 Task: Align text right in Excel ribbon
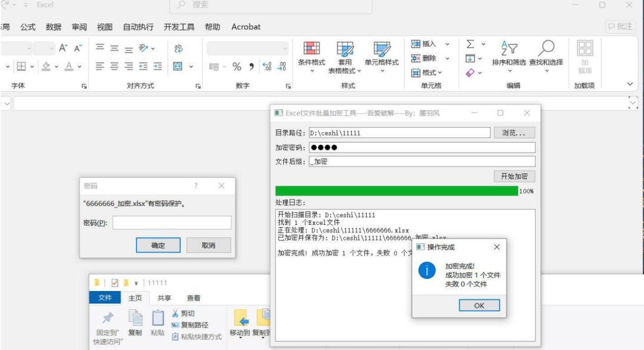coord(129,66)
